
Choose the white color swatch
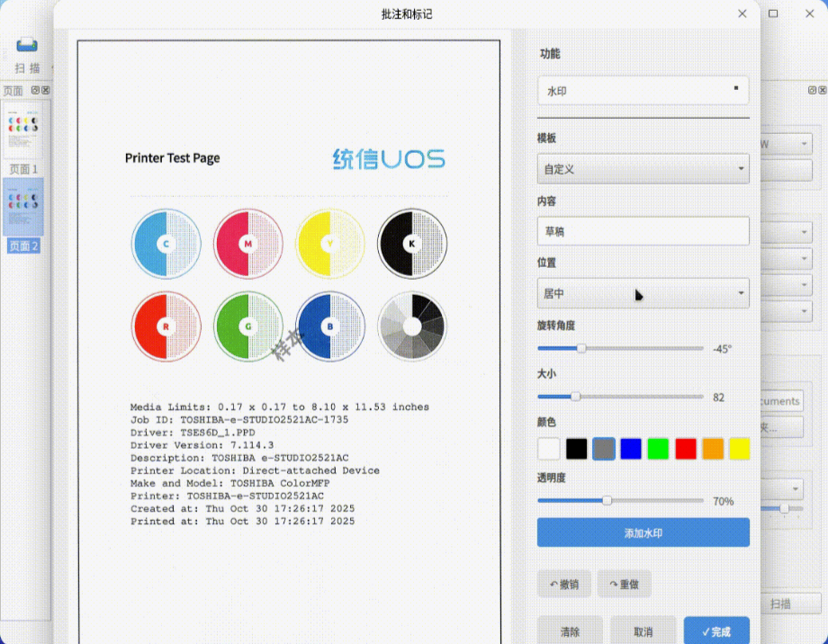pyautogui.click(x=549, y=449)
